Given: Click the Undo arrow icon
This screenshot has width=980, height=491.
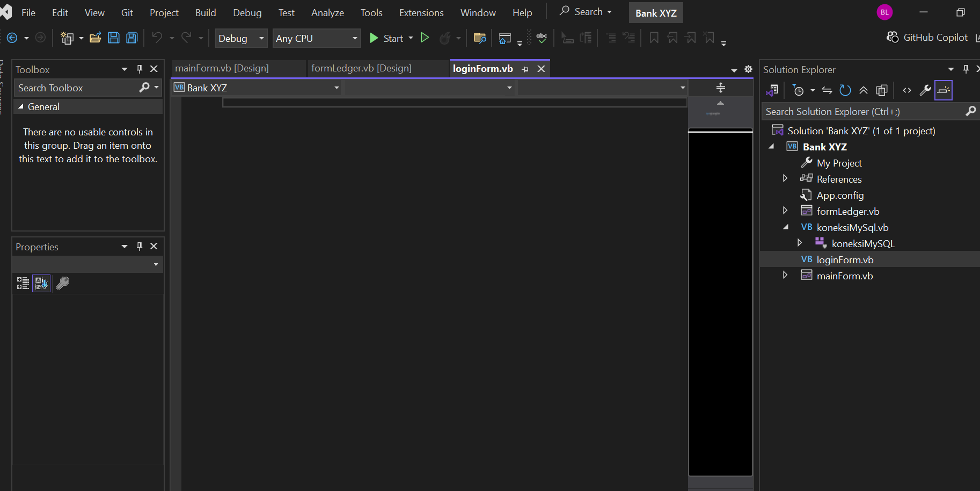Looking at the screenshot, I should [157, 38].
